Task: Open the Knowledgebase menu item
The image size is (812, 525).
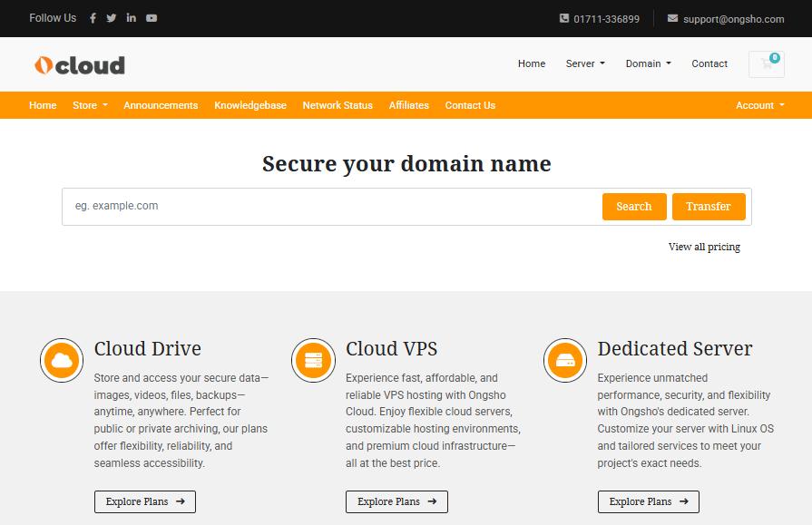Action: (250, 105)
